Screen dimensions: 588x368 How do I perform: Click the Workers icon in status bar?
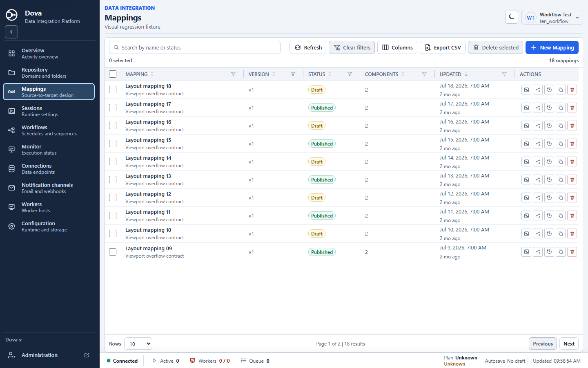pyautogui.click(x=193, y=361)
